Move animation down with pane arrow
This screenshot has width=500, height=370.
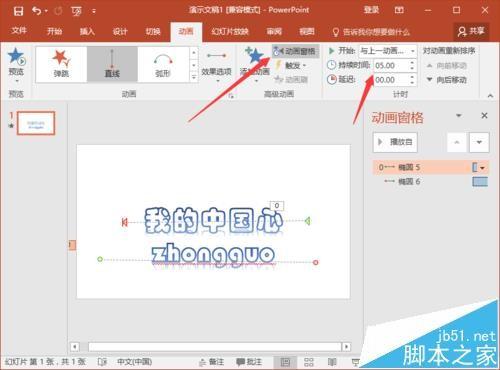click(x=479, y=142)
